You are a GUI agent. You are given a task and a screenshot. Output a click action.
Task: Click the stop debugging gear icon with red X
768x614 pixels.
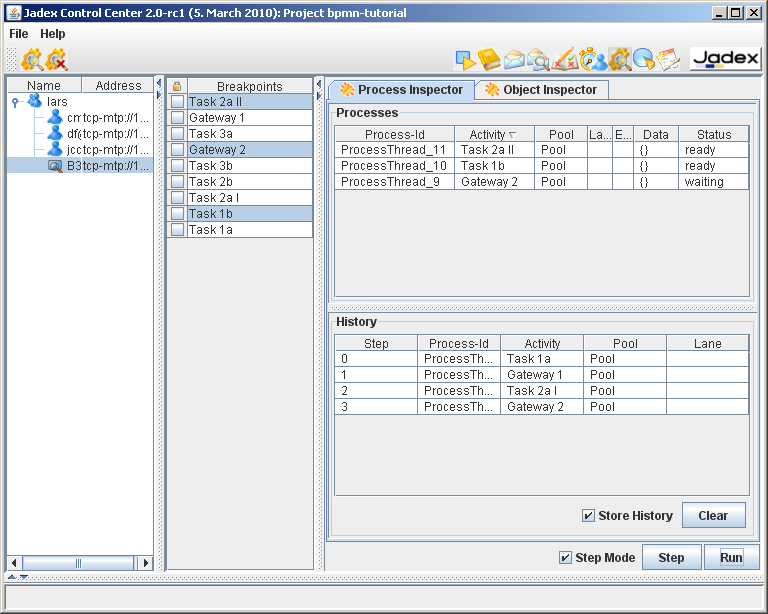[x=57, y=60]
